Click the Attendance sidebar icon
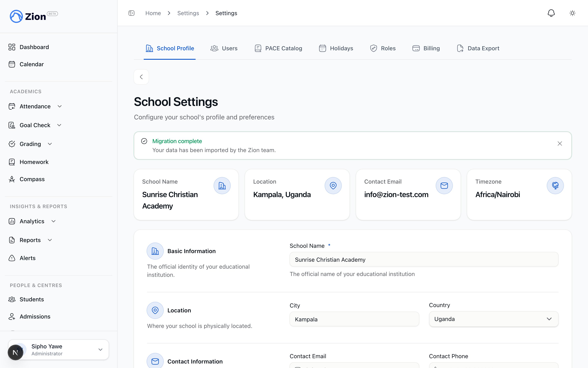This screenshot has height=368, width=588. (x=12, y=106)
